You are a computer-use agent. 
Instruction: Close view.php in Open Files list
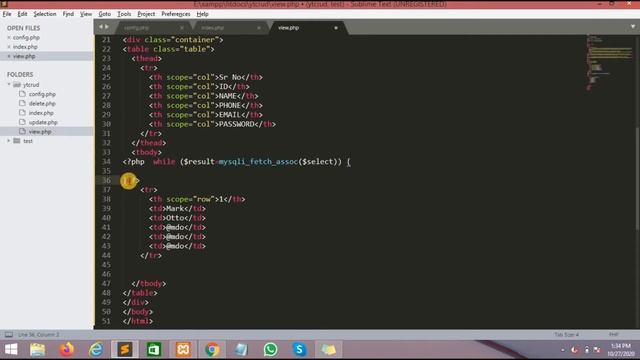point(9,56)
